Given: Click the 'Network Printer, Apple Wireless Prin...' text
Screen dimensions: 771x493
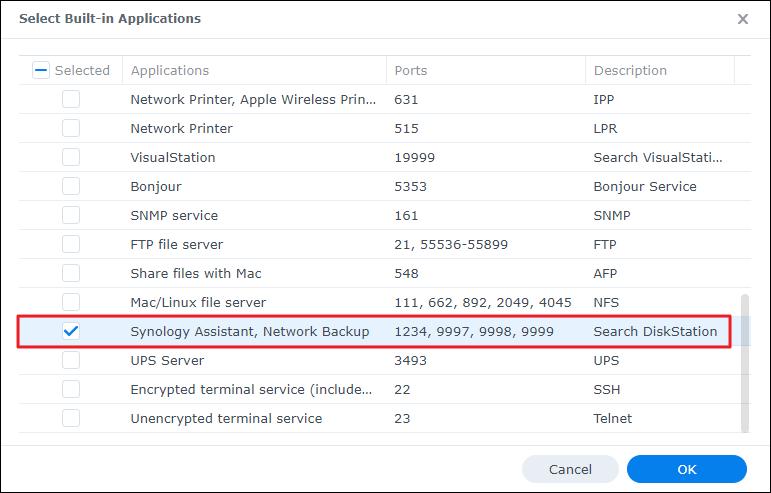Looking at the screenshot, I should (x=253, y=100).
